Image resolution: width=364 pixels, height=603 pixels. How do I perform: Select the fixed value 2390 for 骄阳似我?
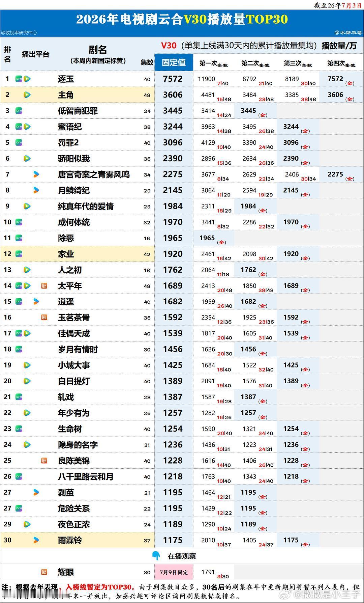click(173, 158)
